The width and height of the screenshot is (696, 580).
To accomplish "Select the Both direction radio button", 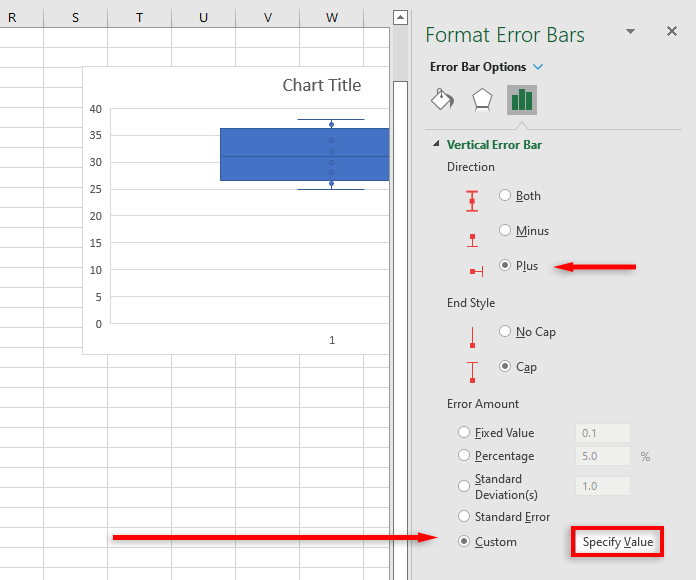I will (x=505, y=195).
